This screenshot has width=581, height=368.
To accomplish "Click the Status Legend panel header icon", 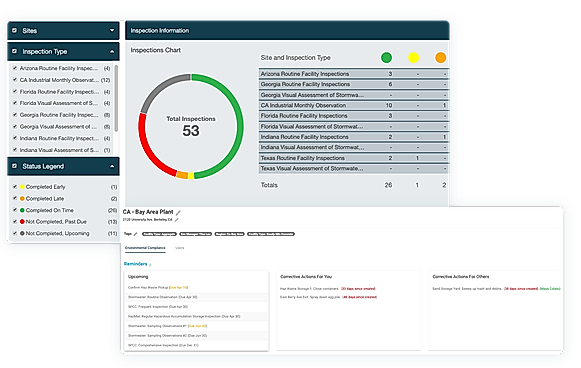I will coord(14,166).
